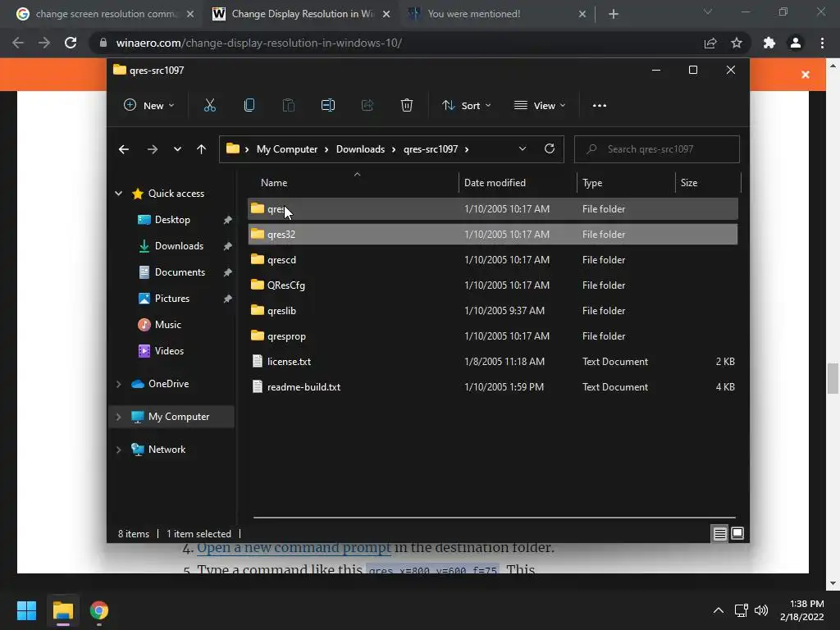Open recent locations dropdown arrow
This screenshot has height=630, width=840.
coord(177,149)
